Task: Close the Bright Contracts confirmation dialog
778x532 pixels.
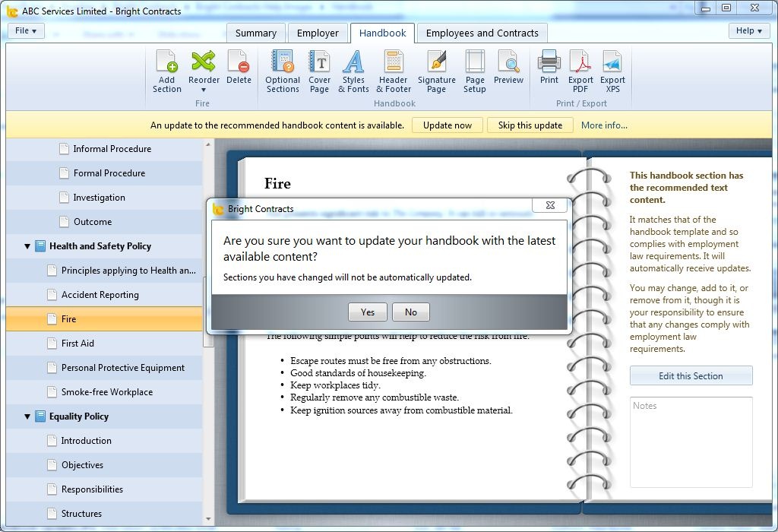Action: click(x=550, y=205)
